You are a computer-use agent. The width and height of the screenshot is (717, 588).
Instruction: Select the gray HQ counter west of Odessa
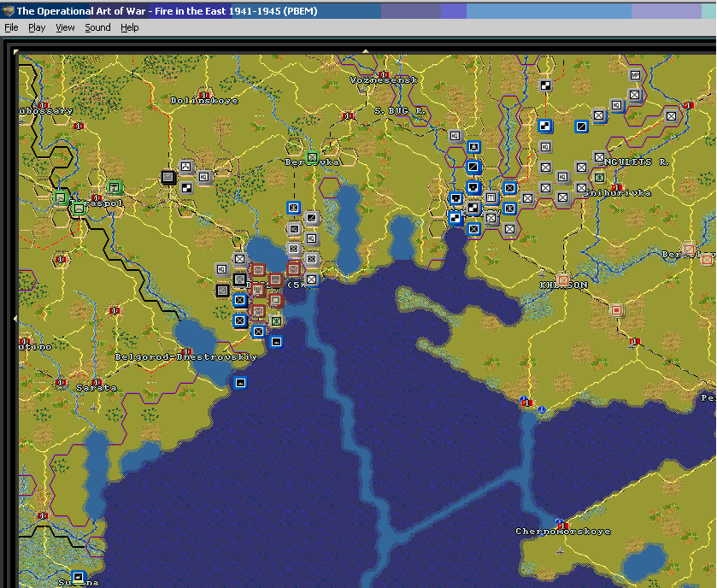coord(222,269)
